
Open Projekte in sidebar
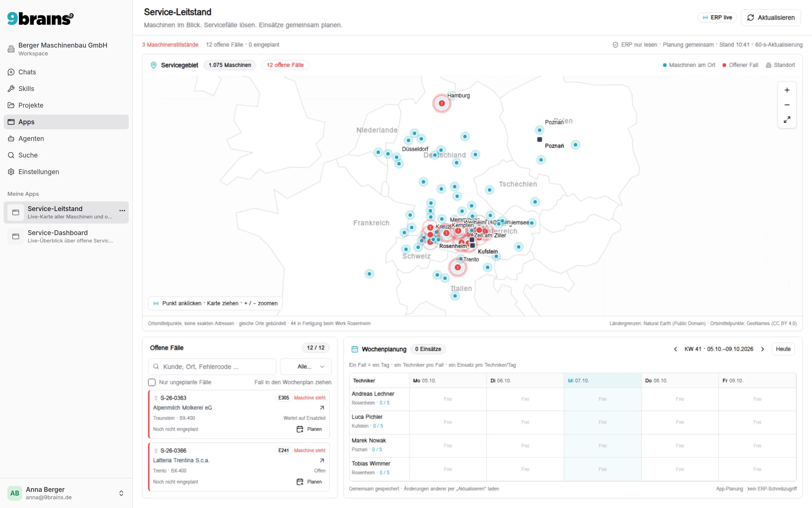pos(66,105)
